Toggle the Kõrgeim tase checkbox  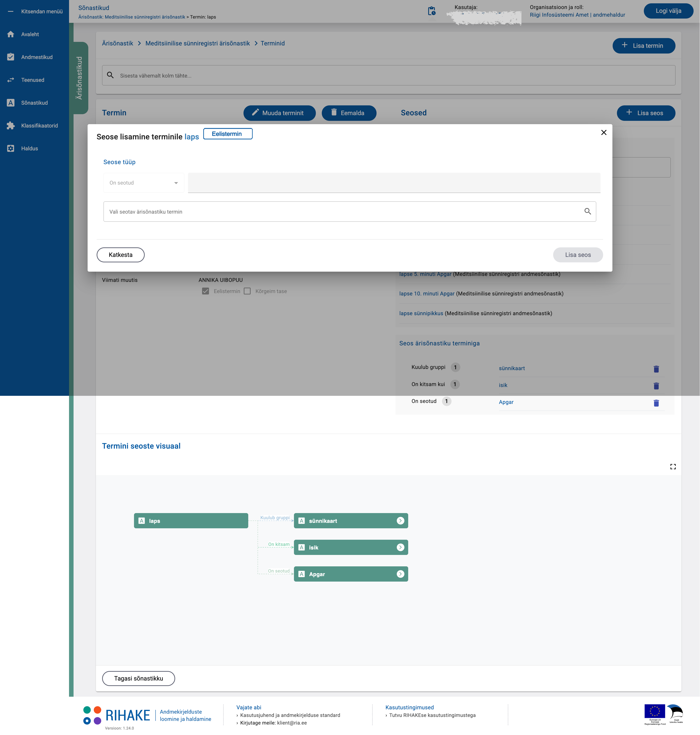pos(247,291)
